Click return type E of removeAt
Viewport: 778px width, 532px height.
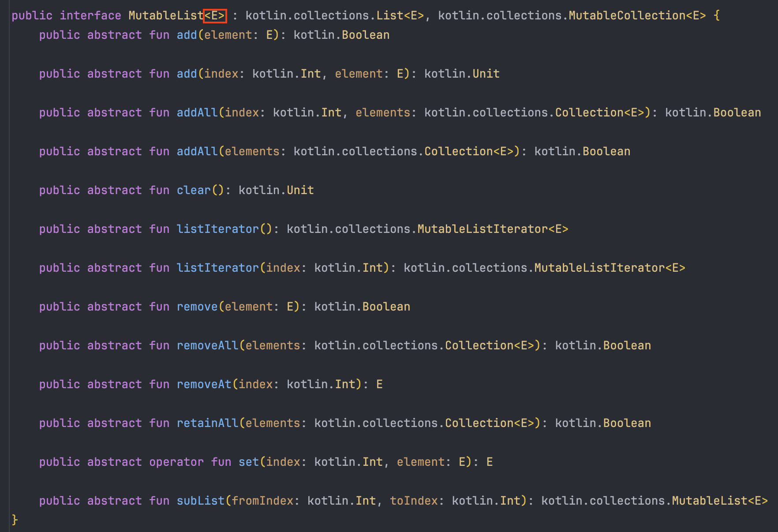tap(379, 384)
